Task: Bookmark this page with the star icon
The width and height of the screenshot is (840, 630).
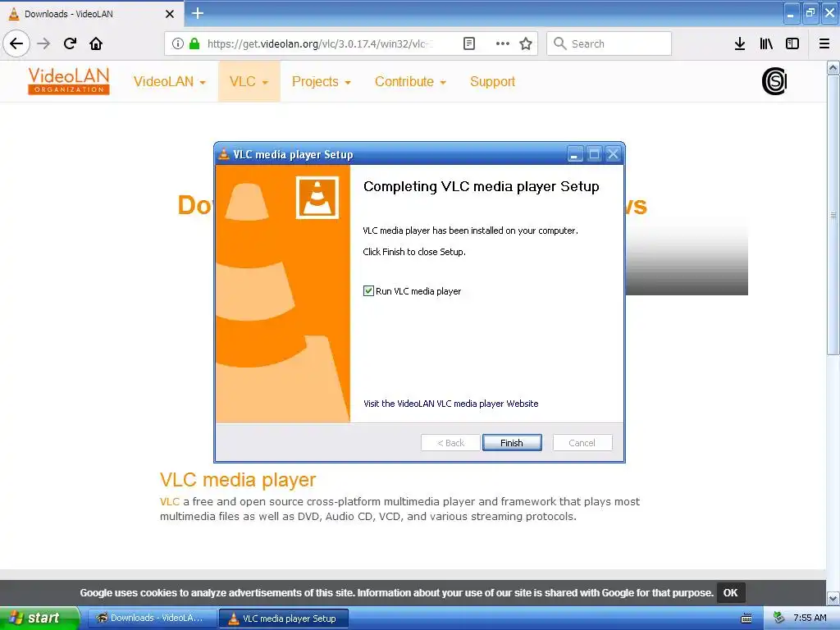Action: click(x=526, y=43)
